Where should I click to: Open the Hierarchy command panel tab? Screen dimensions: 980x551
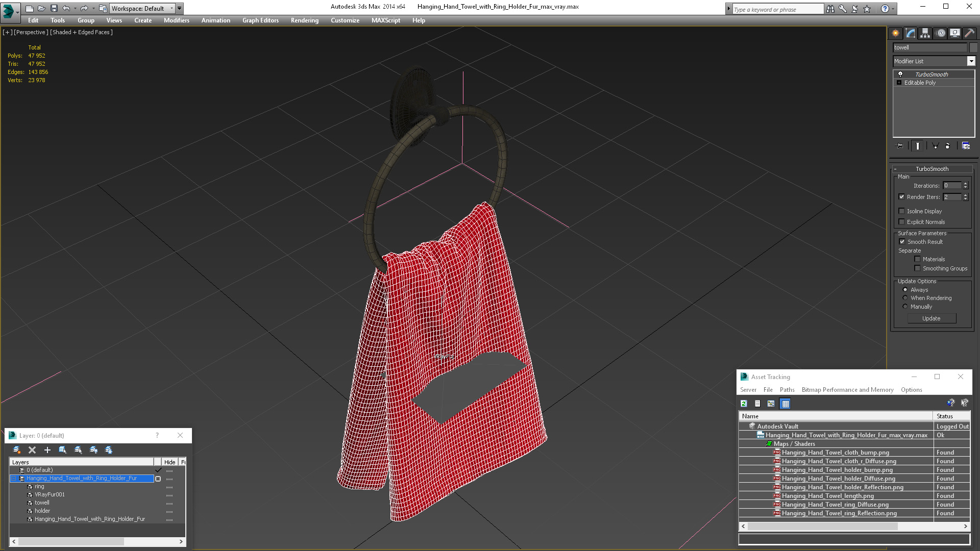click(x=925, y=33)
